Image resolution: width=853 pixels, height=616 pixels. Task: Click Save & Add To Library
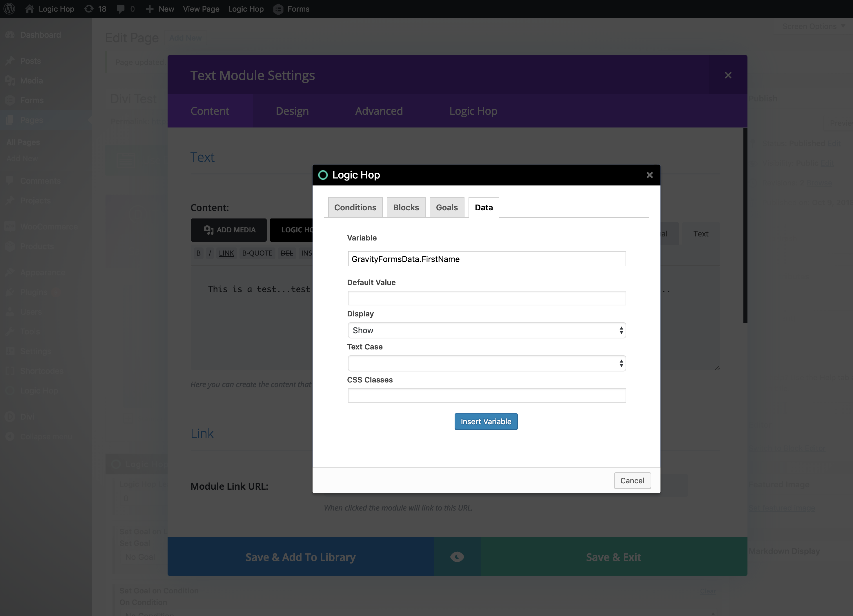tap(300, 557)
